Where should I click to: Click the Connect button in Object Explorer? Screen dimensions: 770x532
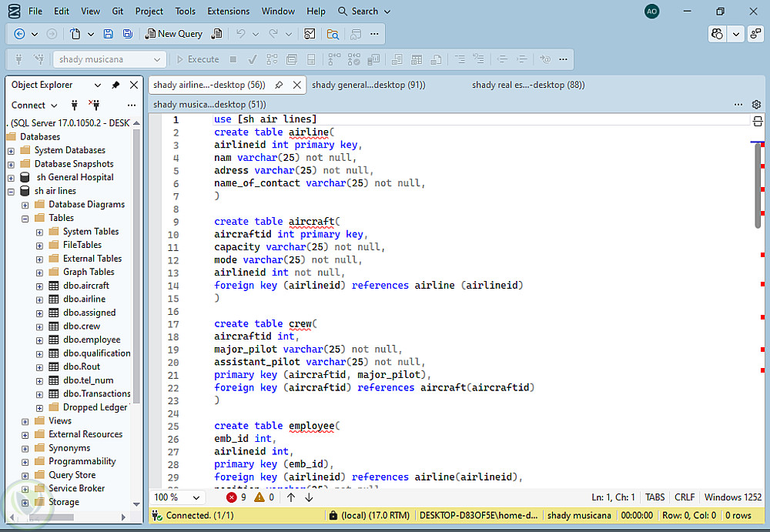[x=28, y=105]
